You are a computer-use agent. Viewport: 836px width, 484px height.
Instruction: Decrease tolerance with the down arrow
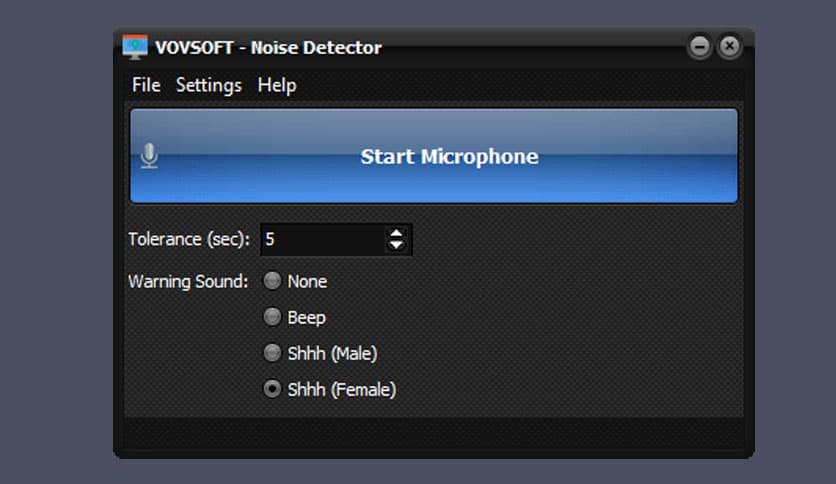pyautogui.click(x=396, y=245)
